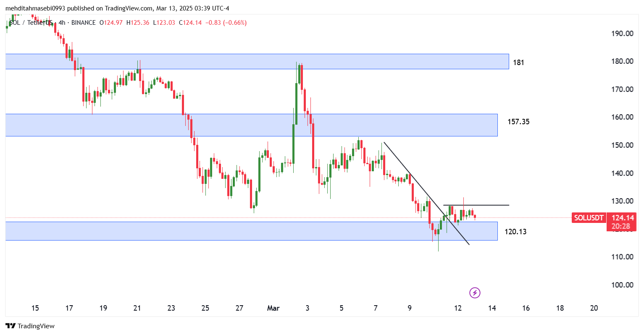This screenshot has width=644, height=335.
Task: Click the 170.00 price axis label
Action: tap(623, 89)
